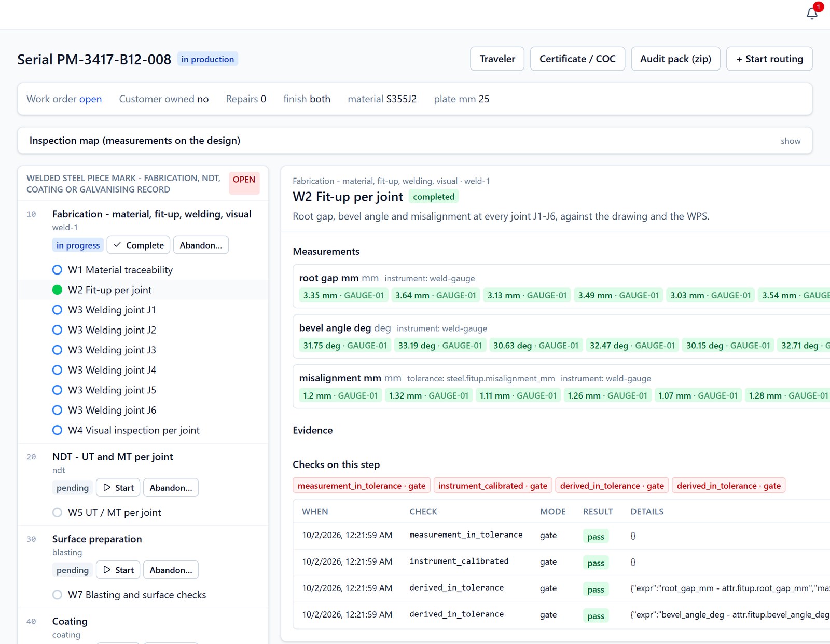Follow the Work order open link
This screenshot has width=830, height=644.
pos(90,99)
